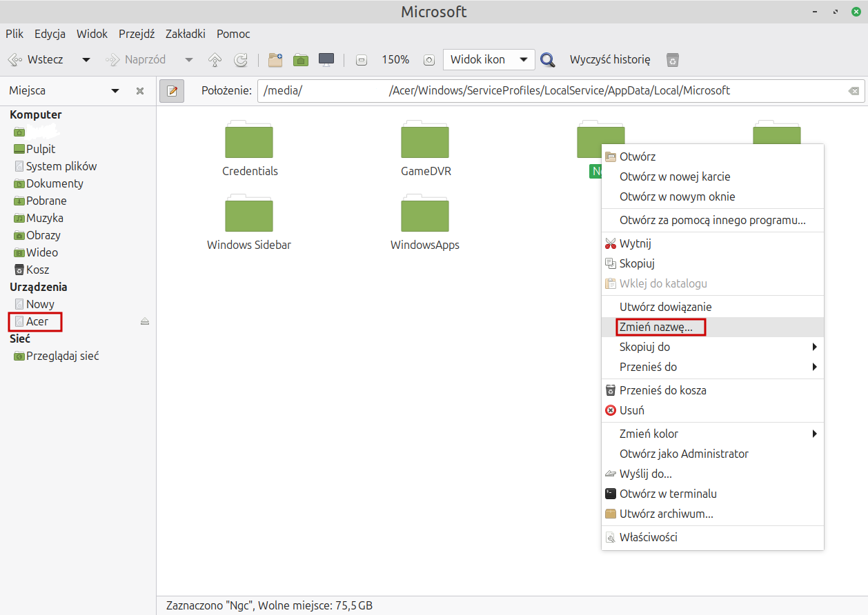Close the Miejsca sidebar
868x615 pixels.
(140, 91)
